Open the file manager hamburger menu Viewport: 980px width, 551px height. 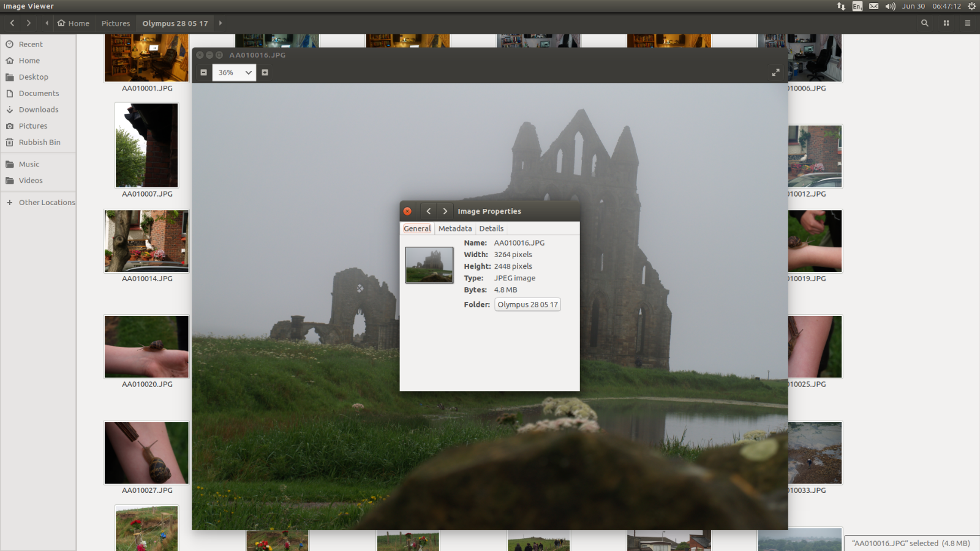pyautogui.click(x=968, y=23)
